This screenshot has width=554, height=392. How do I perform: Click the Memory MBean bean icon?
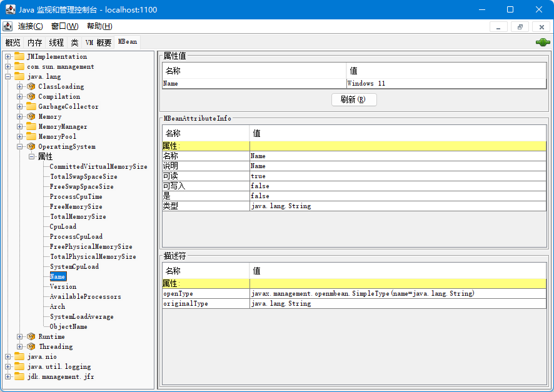[31, 117]
